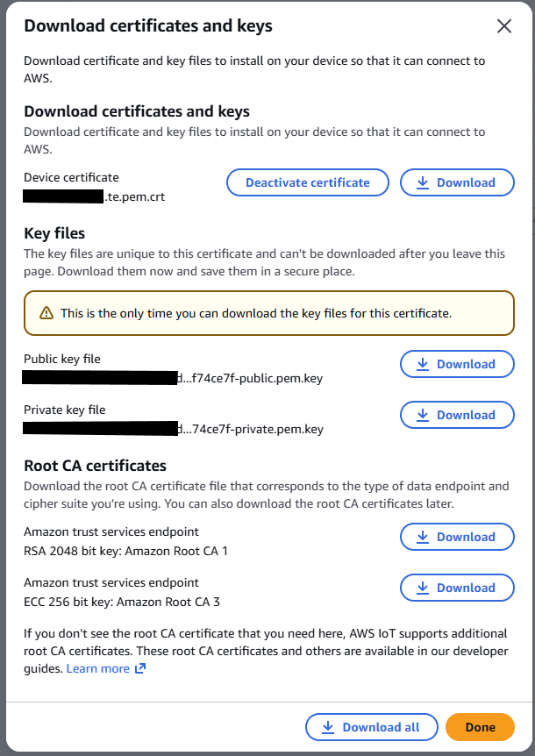Viewport: 535px width, 756px height.
Task: Click the warning triangle in the yellow alert
Action: click(45, 313)
